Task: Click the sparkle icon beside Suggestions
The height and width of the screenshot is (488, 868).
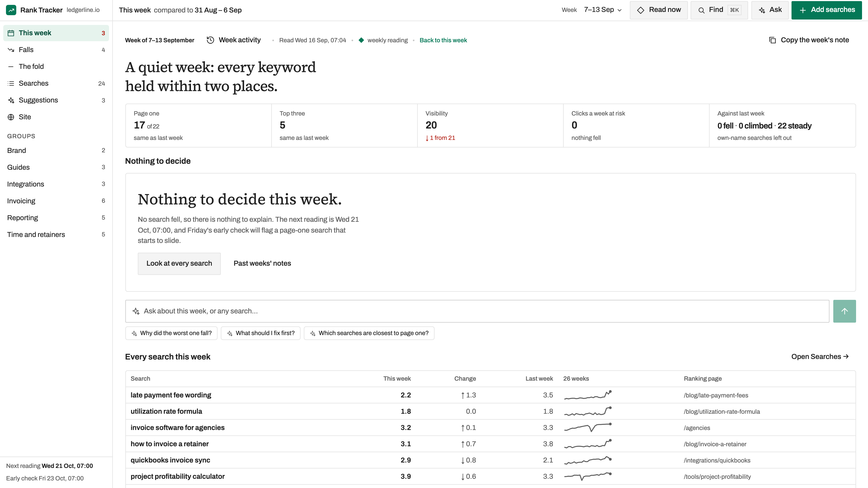Action: click(11, 100)
